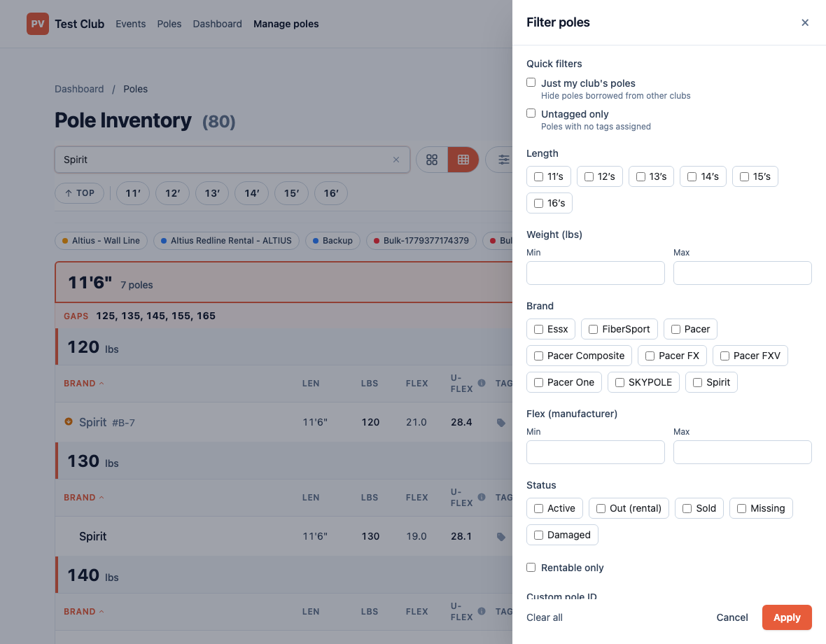
Task: Check Just my club's poles
Action: coord(531,83)
